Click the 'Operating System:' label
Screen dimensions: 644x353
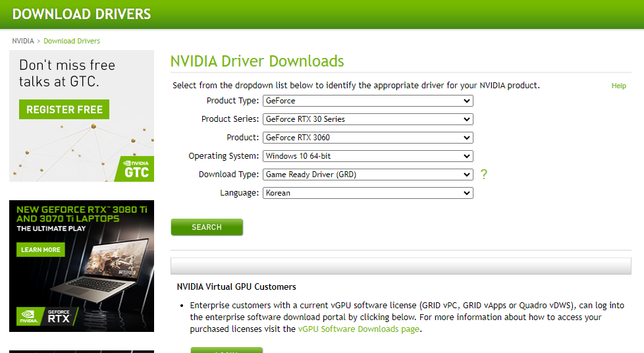[x=223, y=156]
